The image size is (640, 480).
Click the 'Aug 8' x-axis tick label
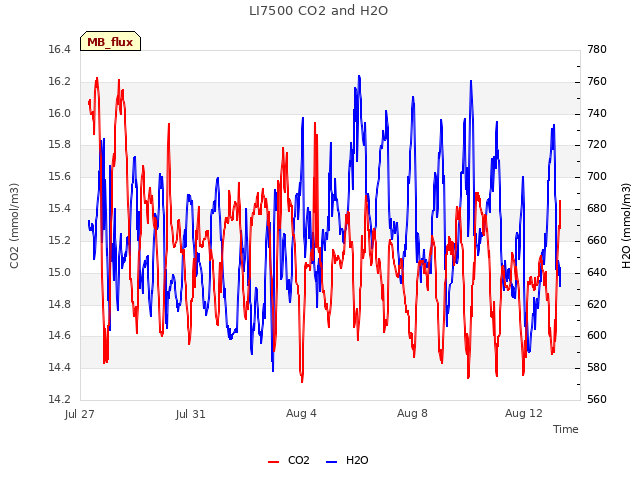(412, 413)
